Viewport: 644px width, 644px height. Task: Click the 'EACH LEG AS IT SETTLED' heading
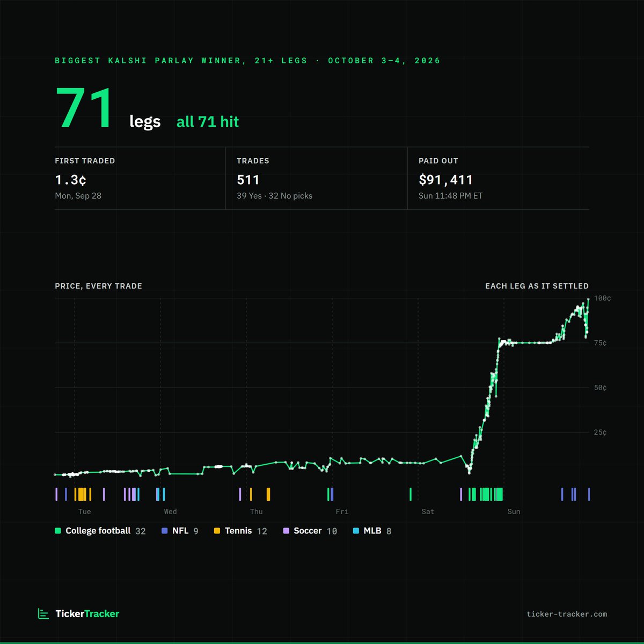point(537,286)
